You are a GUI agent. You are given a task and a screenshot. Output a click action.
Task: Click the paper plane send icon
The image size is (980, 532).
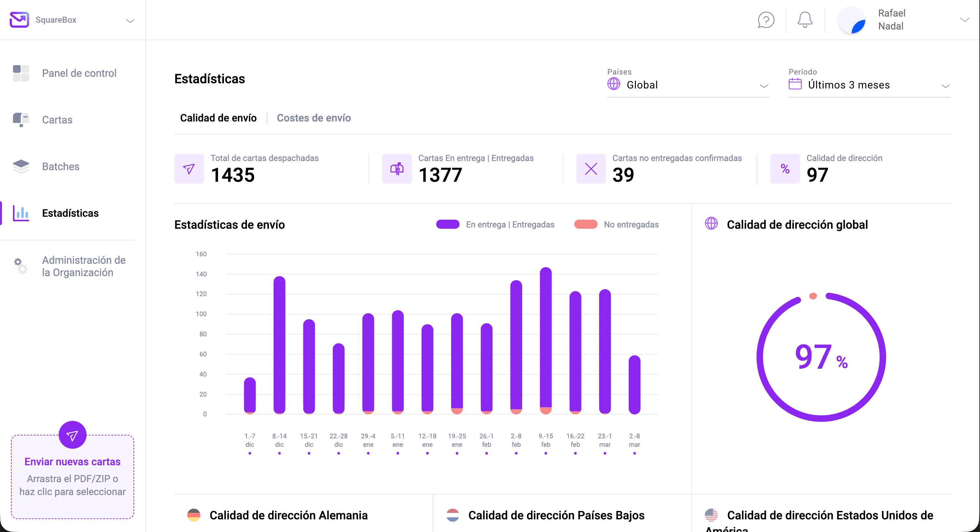72,435
